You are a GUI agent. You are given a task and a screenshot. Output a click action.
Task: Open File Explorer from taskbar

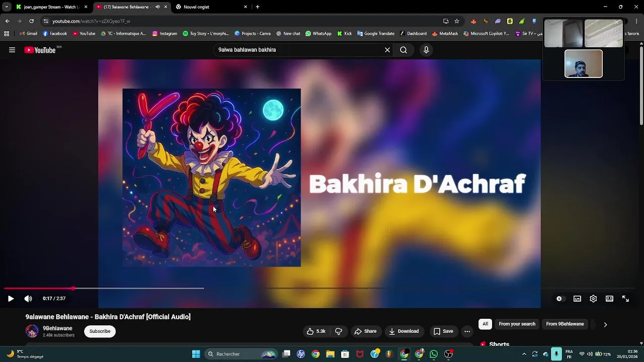click(x=330, y=354)
